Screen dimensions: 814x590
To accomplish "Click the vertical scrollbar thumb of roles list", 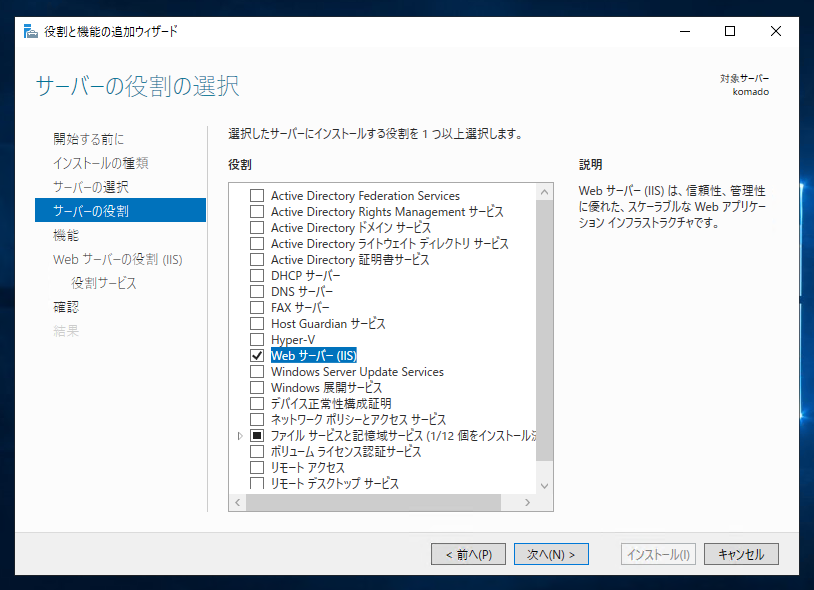I will [x=544, y=330].
